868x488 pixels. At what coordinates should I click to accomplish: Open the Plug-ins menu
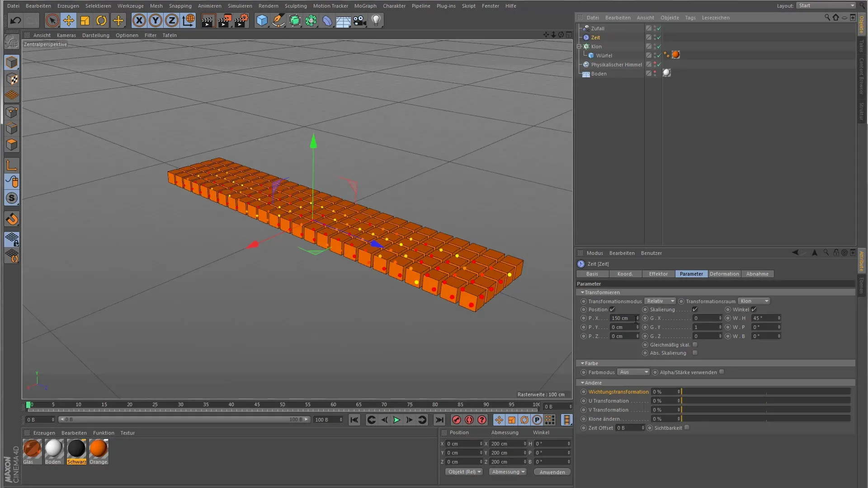tap(446, 6)
